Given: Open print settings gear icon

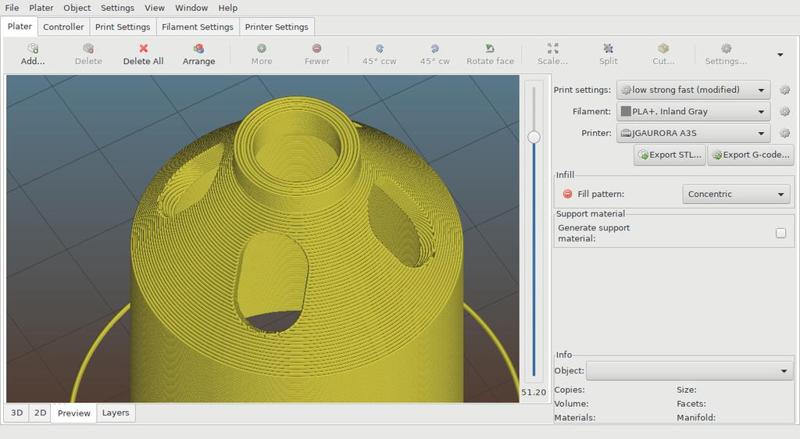Looking at the screenshot, I should 785,89.
